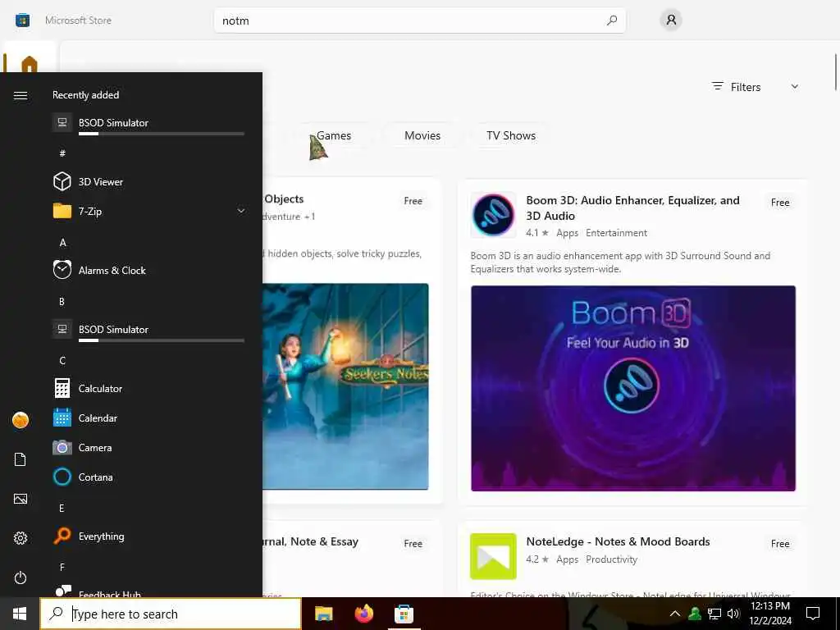This screenshot has width=840, height=630.
Task: Click Free button for Boom 3D
Action: coord(780,203)
